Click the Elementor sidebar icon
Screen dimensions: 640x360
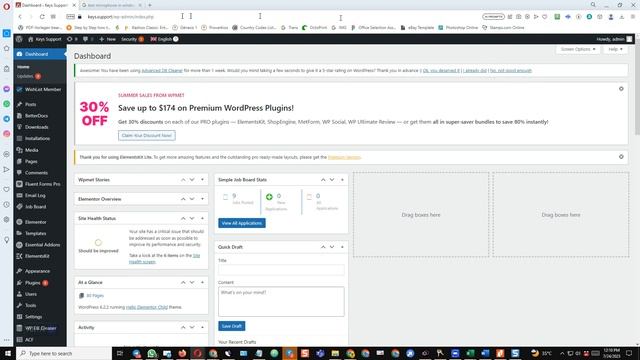pyautogui.click(x=19, y=222)
